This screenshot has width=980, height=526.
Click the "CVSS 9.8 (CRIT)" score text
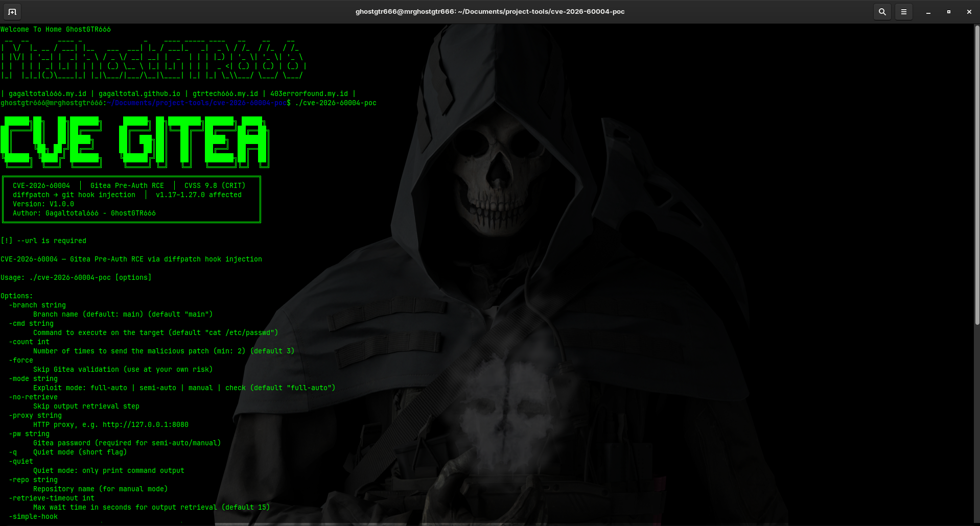pyautogui.click(x=215, y=186)
